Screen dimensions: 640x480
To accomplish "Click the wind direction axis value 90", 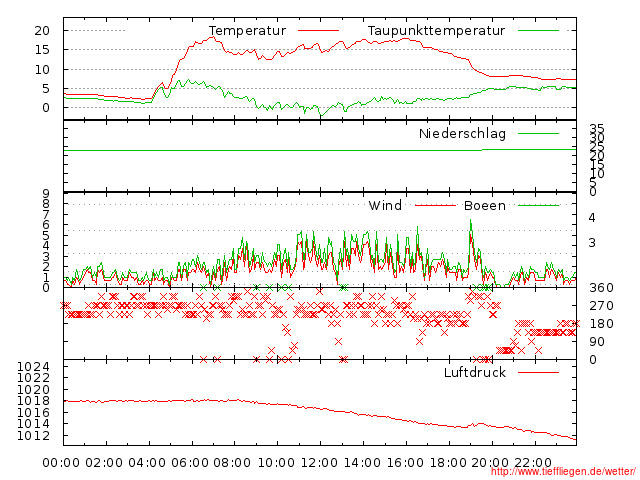I will pos(597,342).
